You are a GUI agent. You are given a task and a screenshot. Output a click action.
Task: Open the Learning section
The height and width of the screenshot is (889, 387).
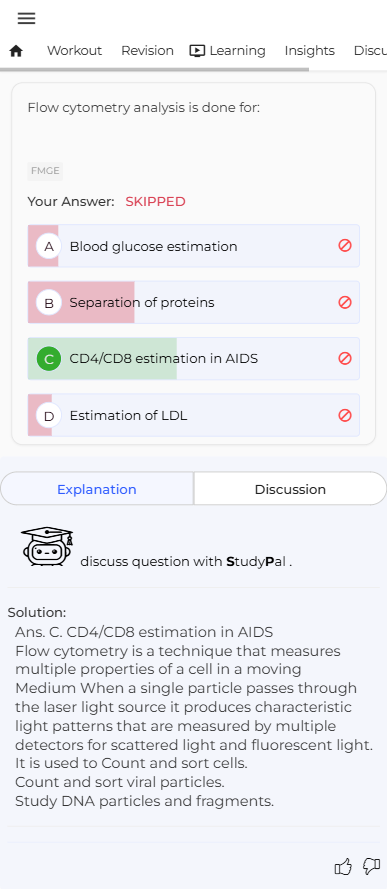coord(227,51)
